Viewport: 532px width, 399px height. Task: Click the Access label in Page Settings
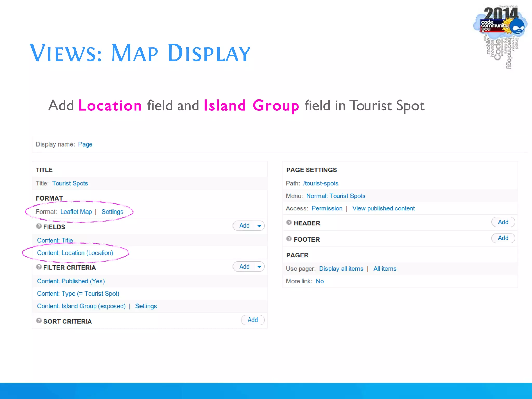tap(297, 208)
